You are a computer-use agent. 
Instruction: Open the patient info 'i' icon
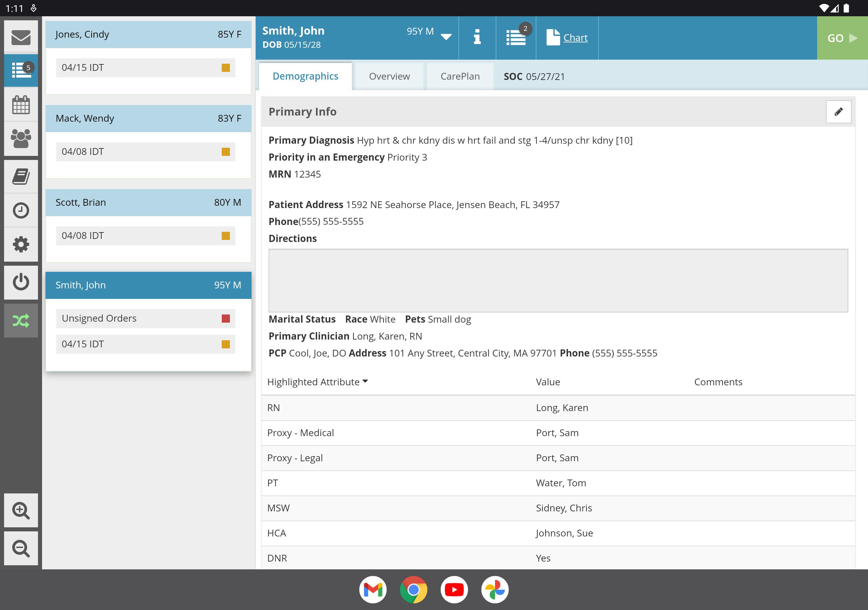coord(477,37)
